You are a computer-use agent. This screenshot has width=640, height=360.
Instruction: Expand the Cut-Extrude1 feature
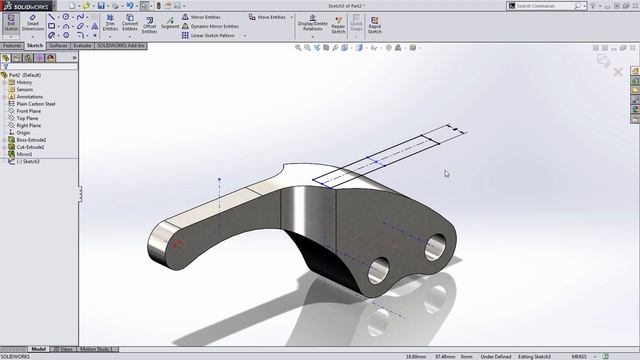pyautogui.click(x=4, y=147)
